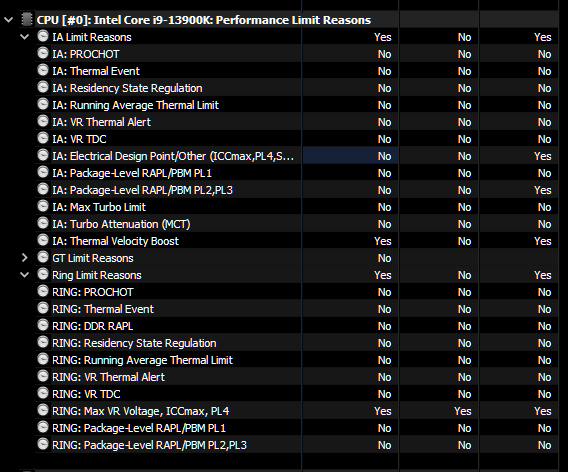The height and width of the screenshot is (472, 568).
Task: Click the icon beside RING: Max VR Voltage, ICCmax, PL4
Action: coord(43,411)
